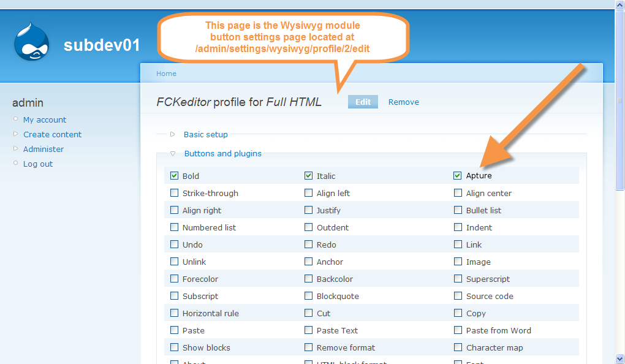Collapse the Buttons and plugins section

[x=222, y=154]
